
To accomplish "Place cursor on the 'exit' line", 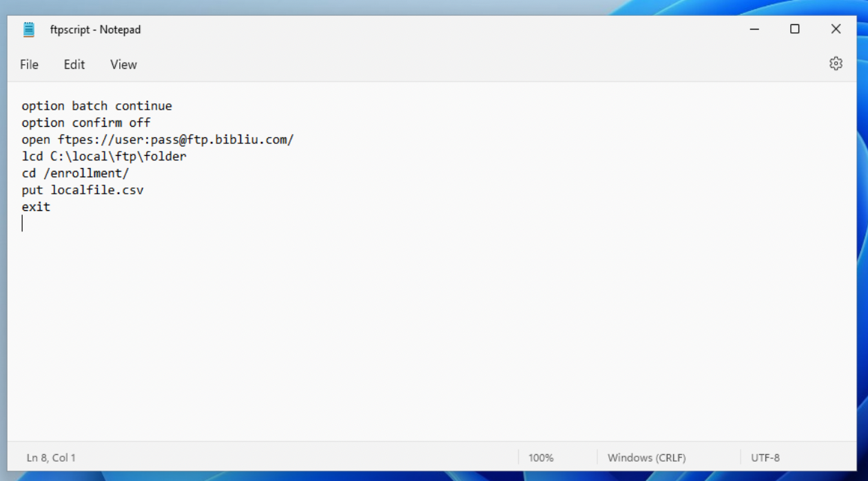I will (36, 207).
